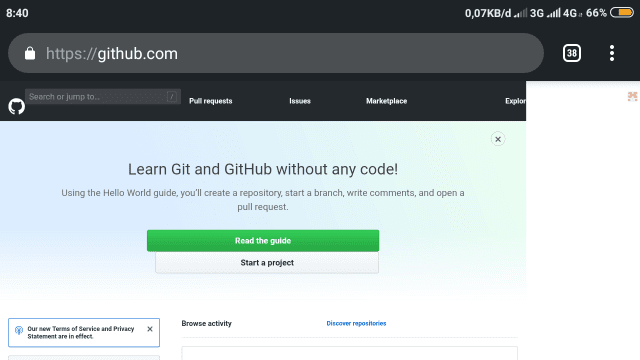Viewport: 640px width, 360px height.
Task: Click the slash shortcut hint in search box
Action: (172, 97)
